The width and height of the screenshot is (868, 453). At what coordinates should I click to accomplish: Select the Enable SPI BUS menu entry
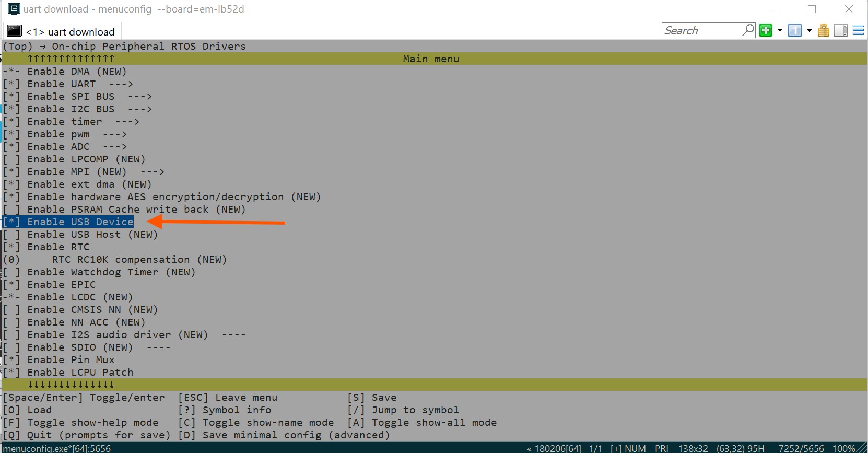click(71, 97)
